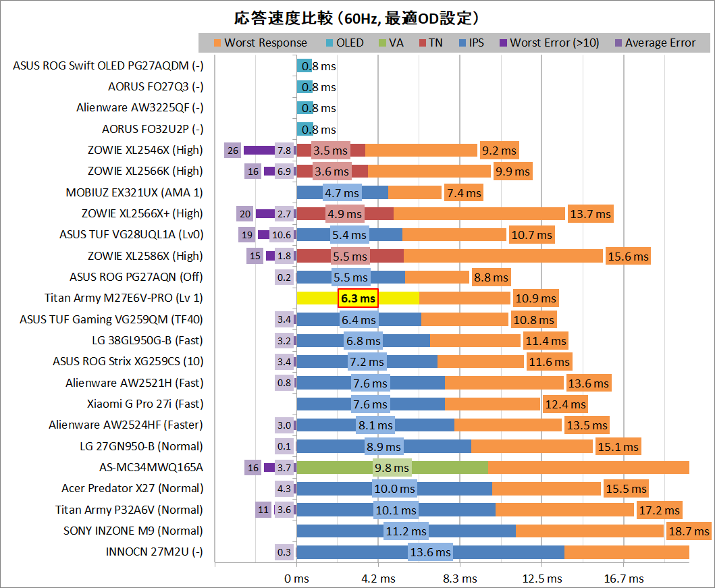The image size is (715, 588).
Task: Click the ZOWIE XL2566X+ (High) label
Action: (x=142, y=213)
